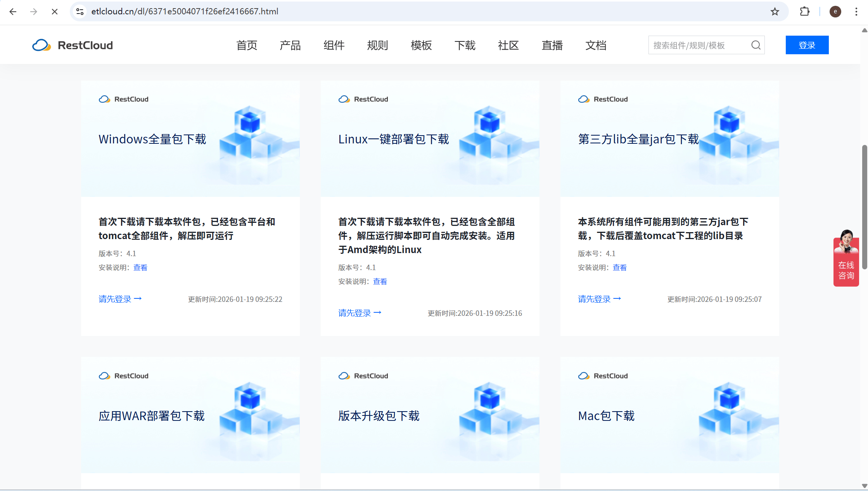Open site information icon in address bar

(x=80, y=12)
